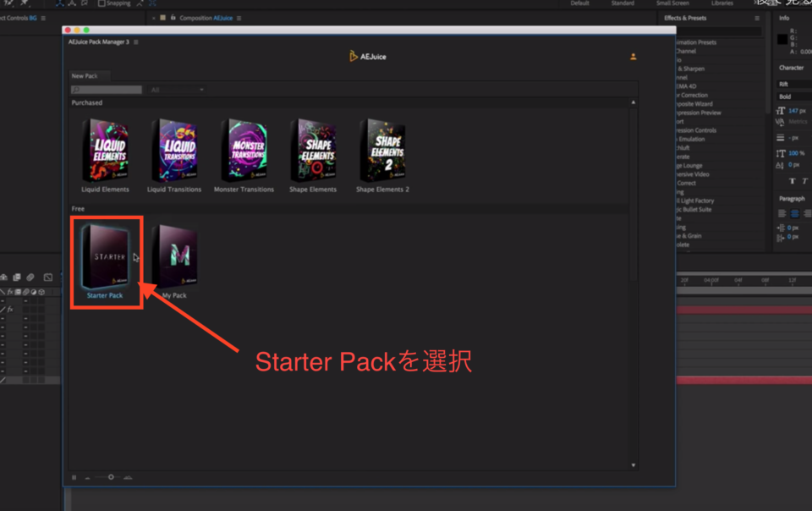Screen dimensions: 812x511
Task: Toggle the Snapping checkbox
Action: click(101, 3)
